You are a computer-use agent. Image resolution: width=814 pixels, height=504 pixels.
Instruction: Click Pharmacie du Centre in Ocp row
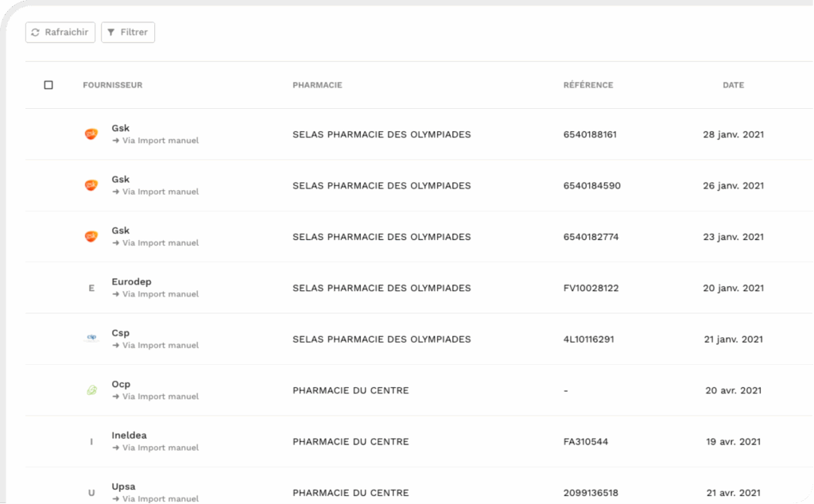[x=351, y=390]
